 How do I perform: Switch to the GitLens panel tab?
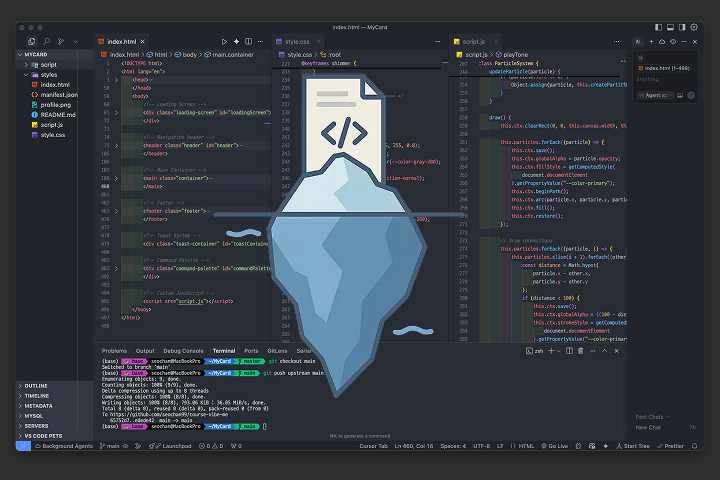point(277,351)
